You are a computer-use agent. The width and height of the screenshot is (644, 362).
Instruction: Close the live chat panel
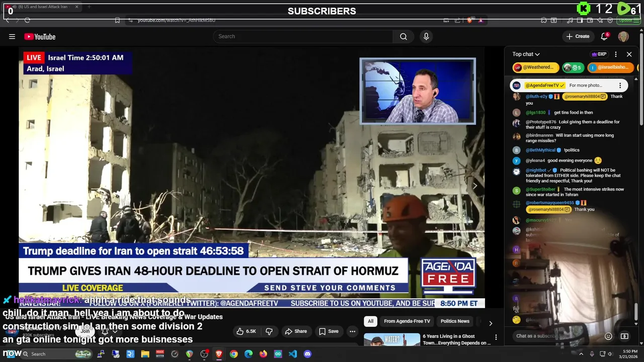[629, 54]
